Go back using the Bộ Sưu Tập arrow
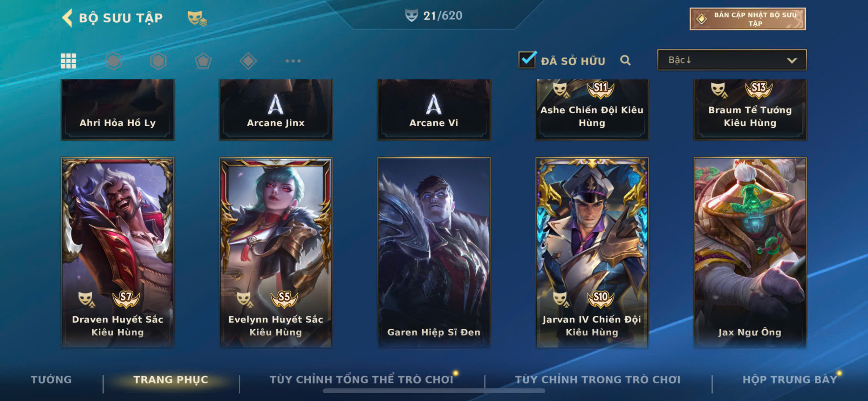Image resolution: width=868 pixels, height=401 pixels. pyautogui.click(x=67, y=17)
